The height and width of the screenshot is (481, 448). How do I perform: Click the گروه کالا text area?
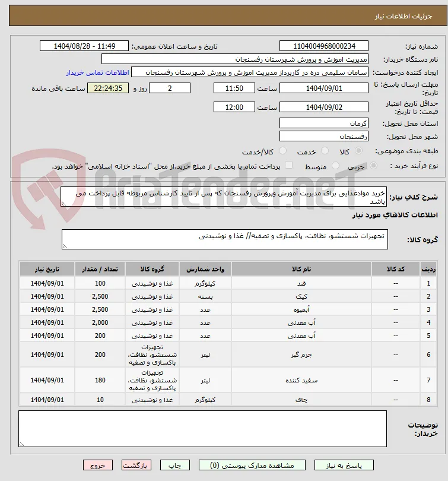coord(225,239)
